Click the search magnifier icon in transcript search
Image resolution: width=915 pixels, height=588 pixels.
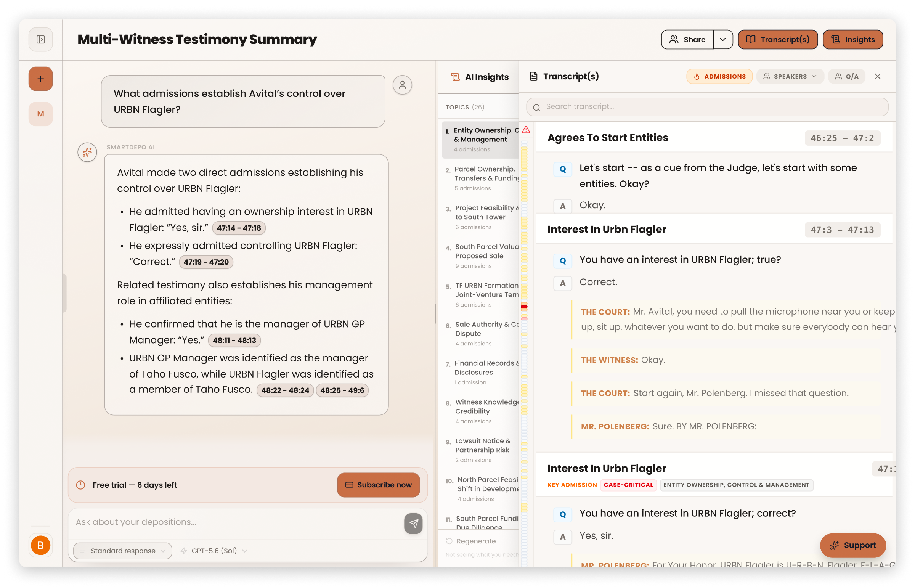536,107
